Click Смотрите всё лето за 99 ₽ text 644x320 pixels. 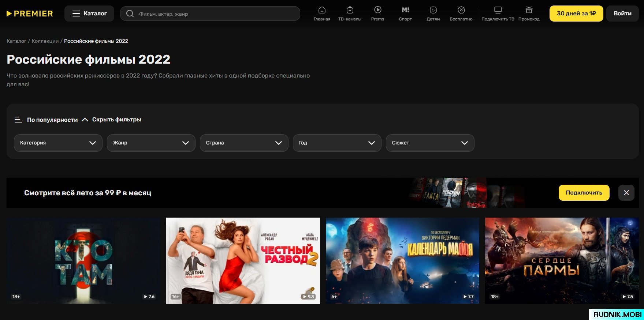click(x=88, y=193)
